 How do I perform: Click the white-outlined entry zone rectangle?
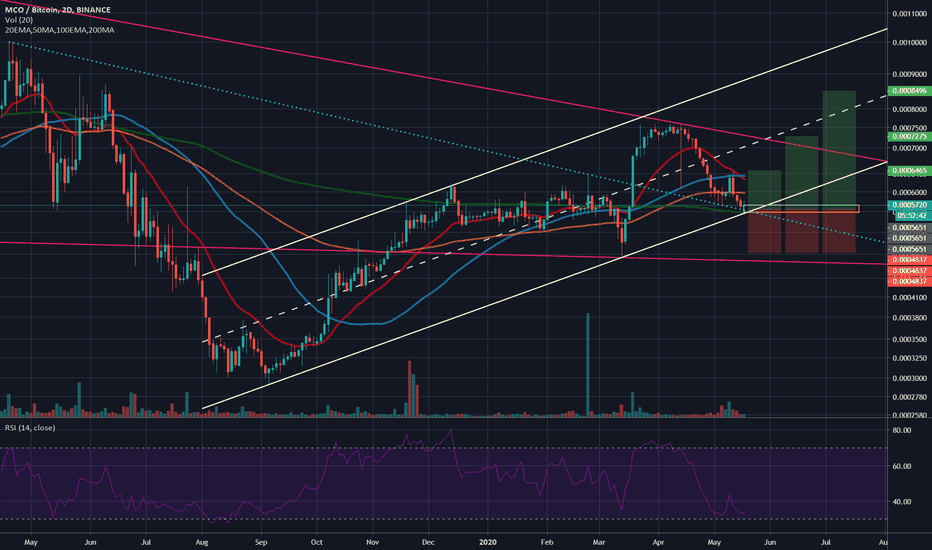coord(801,209)
